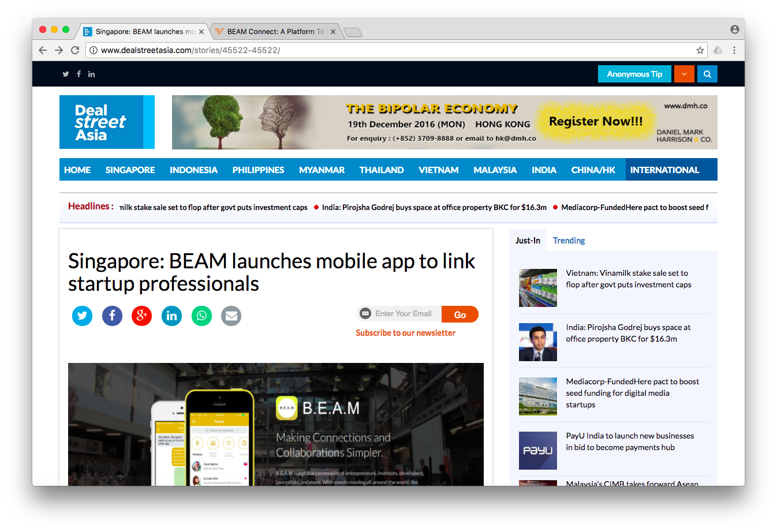Switch to BEAM Connect browser tab
The height and width of the screenshot is (532, 777).
[x=275, y=32]
